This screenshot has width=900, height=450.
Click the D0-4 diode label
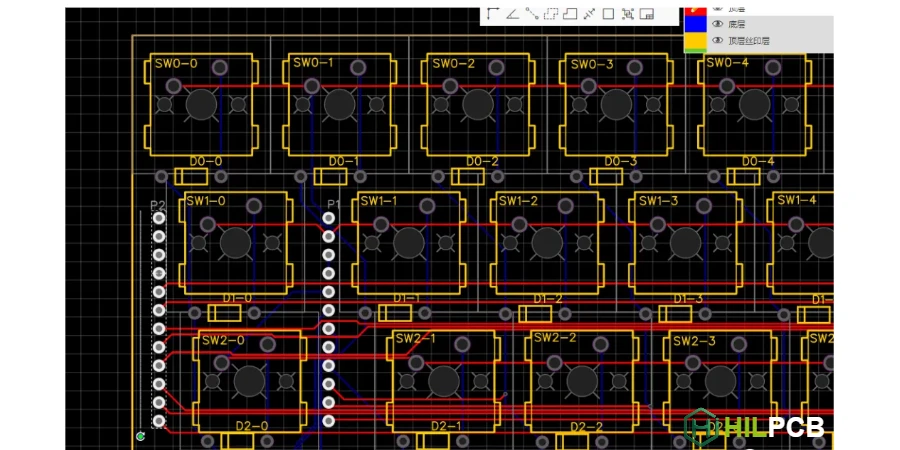[758, 162]
